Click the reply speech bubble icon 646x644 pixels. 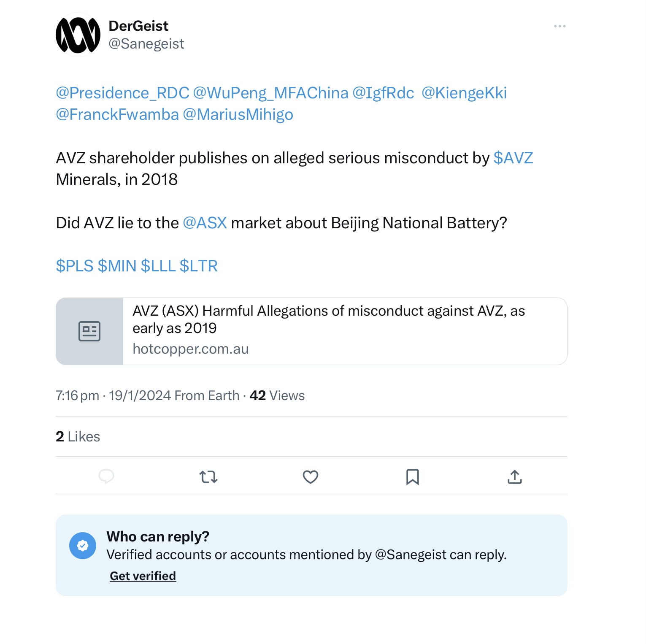pos(106,476)
